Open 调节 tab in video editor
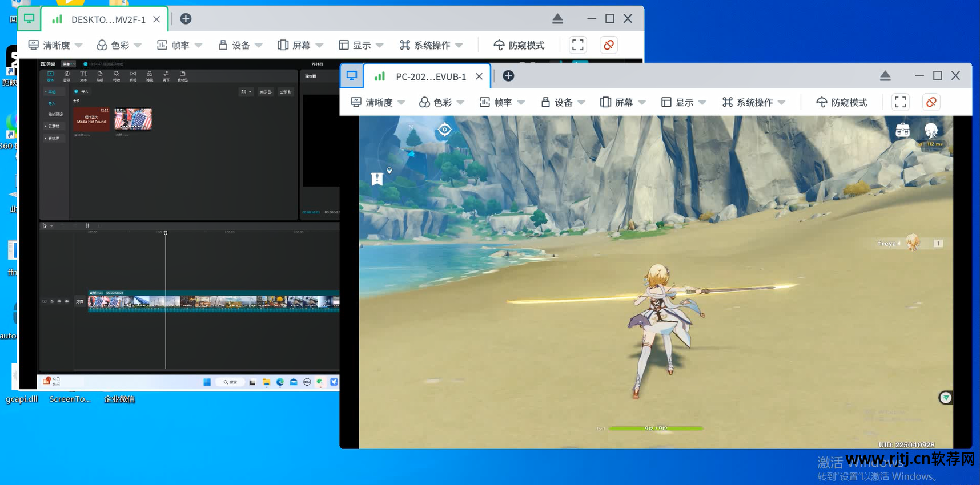 166,76
